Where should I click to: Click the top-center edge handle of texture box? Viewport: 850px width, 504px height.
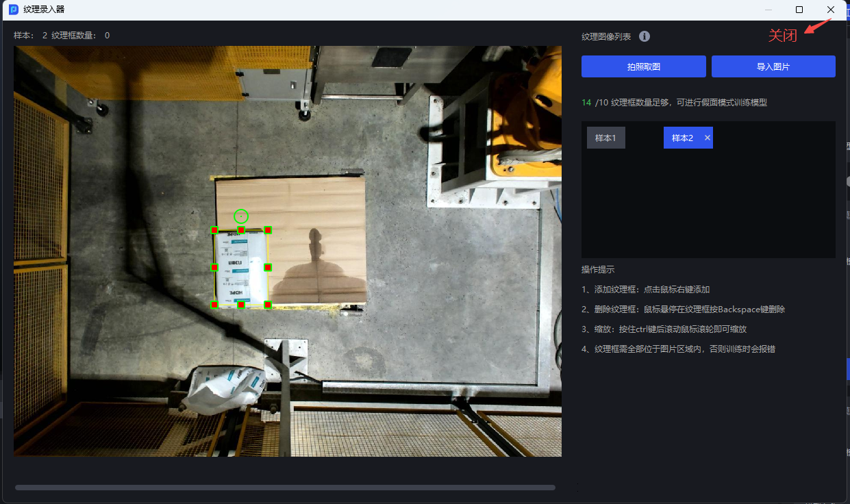241,230
